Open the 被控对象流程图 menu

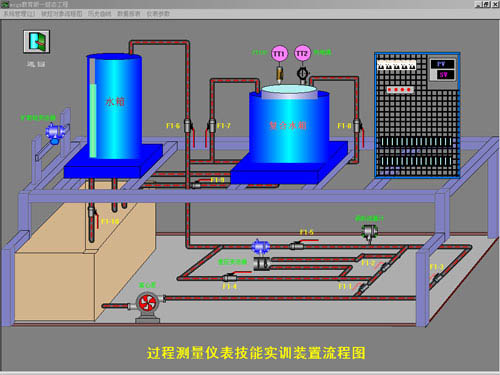point(62,14)
